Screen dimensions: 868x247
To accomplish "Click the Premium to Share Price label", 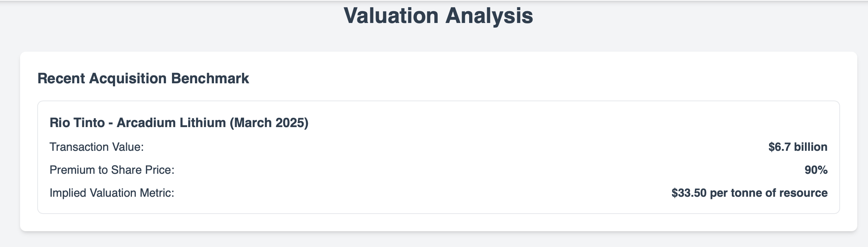I will (x=112, y=170).
